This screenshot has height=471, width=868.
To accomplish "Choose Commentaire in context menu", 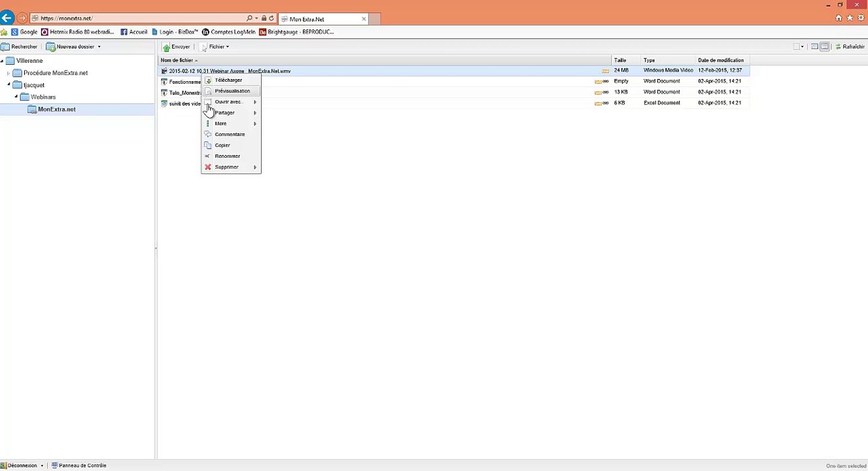I will [230, 134].
